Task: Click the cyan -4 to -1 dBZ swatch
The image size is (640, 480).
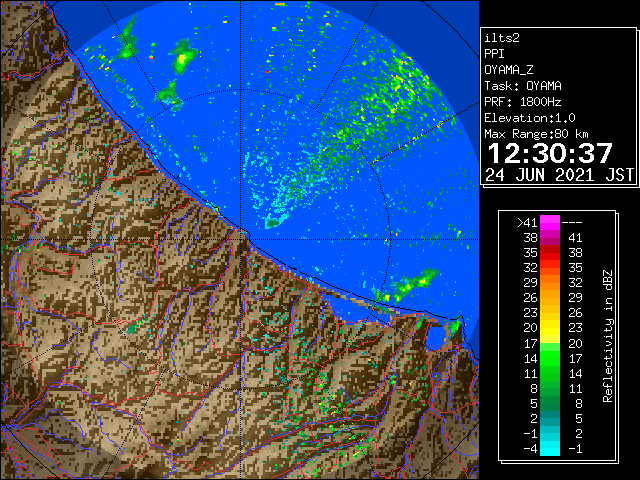Action: tap(550, 448)
